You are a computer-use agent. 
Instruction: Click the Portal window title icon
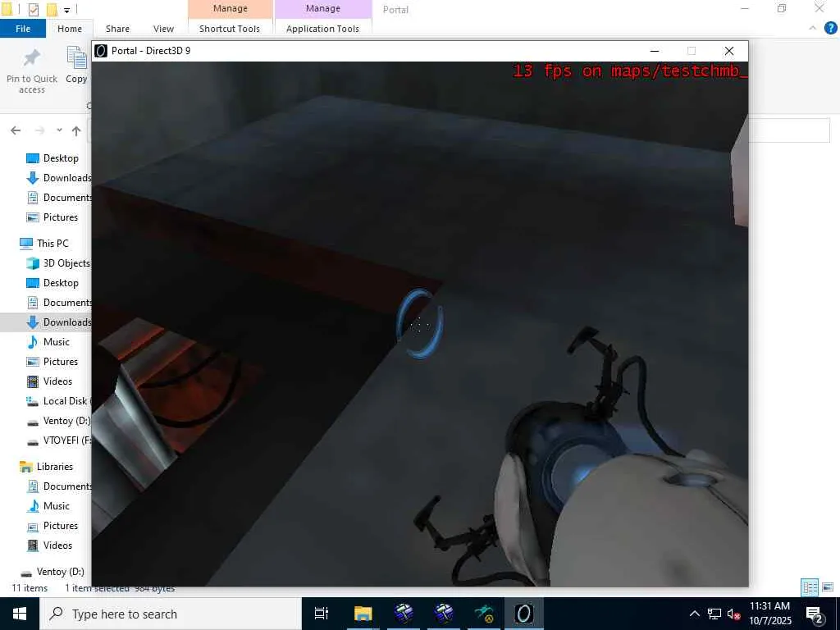[101, 51]
